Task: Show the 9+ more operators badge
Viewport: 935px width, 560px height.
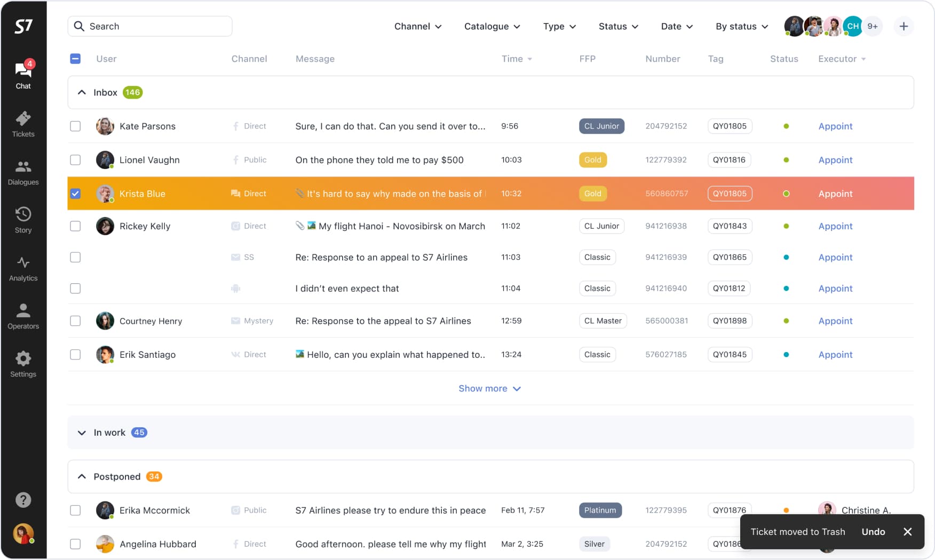Action: click(x=873, y=26)
